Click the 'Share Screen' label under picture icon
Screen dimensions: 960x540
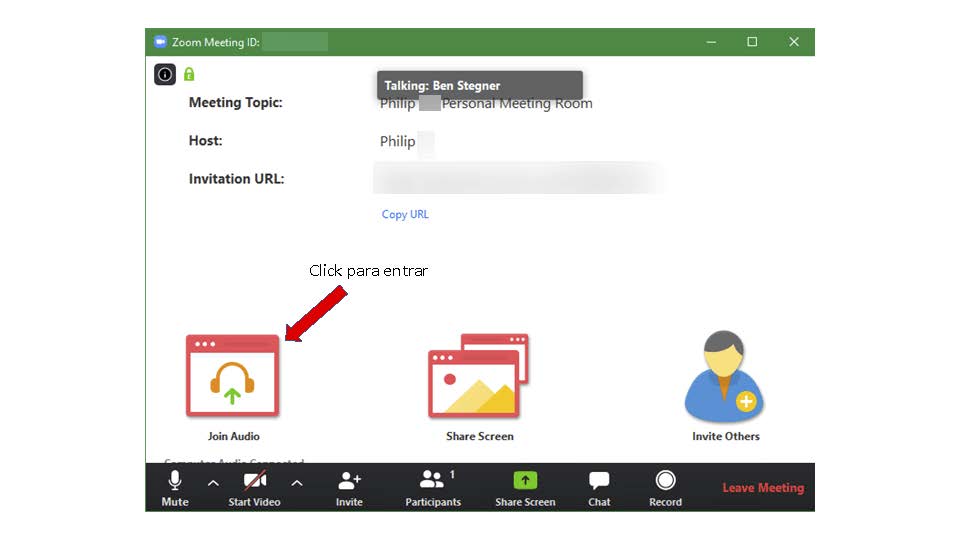click(x=480, y=437)
